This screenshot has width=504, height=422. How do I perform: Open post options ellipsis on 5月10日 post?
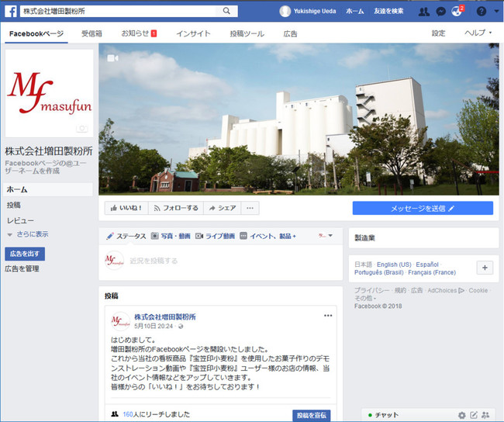[328, 316]
